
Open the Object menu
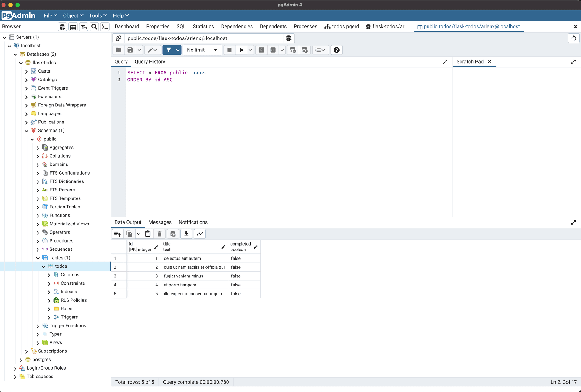click(73, 15)
